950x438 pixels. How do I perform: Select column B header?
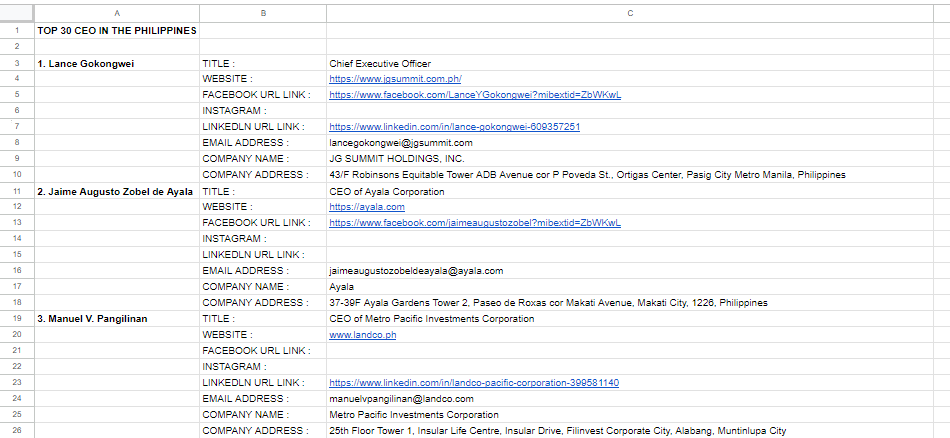pos(263,13)
